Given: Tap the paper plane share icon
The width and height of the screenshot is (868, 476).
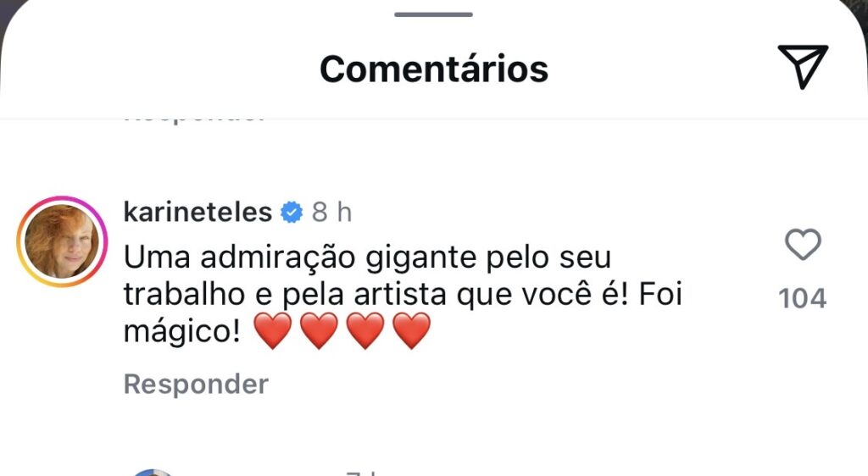Looking at the screenshot, I should tap(802, 67).
